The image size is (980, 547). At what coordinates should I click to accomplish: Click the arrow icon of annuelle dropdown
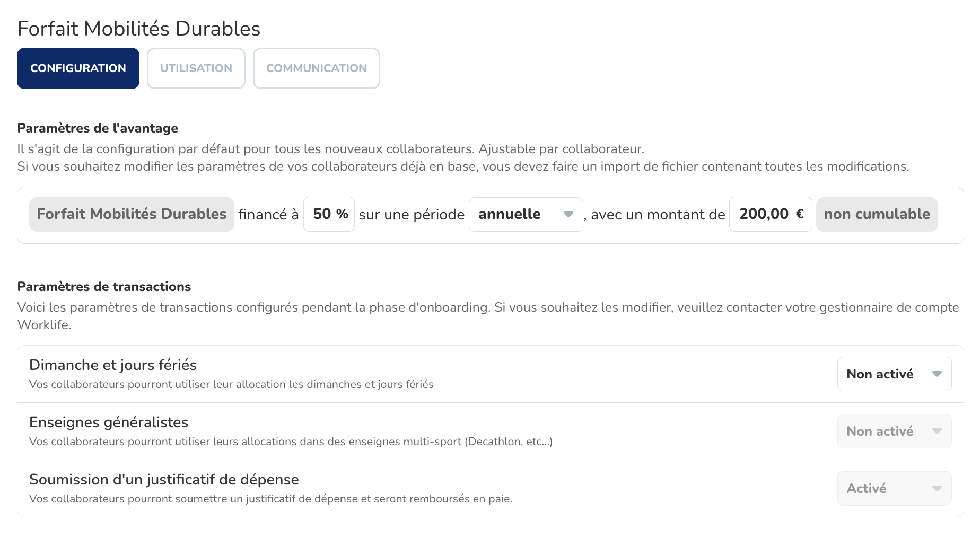(568, 215)
